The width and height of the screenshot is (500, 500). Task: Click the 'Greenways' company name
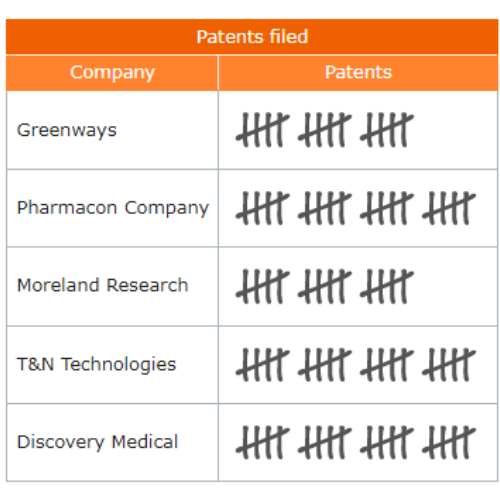pos(67,130)
